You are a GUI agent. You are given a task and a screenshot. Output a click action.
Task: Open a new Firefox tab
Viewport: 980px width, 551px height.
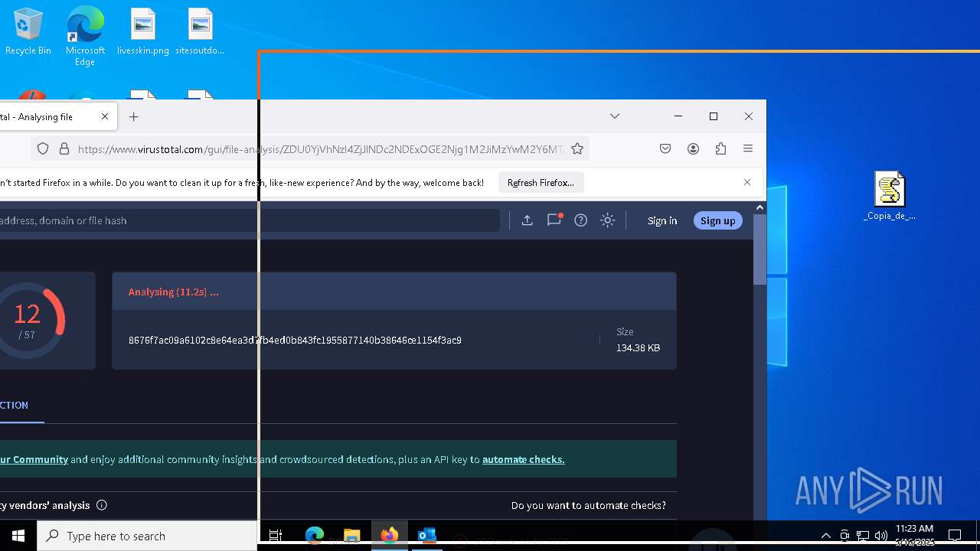tap(134, 116)
